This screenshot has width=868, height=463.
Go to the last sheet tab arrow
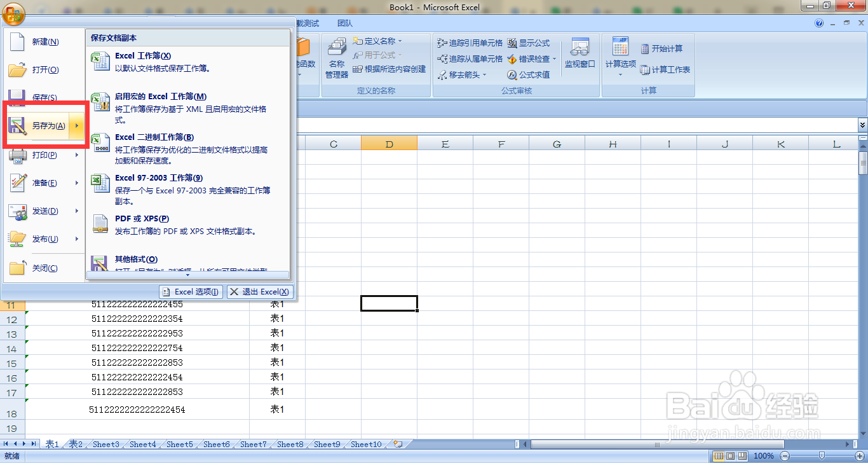34,444
